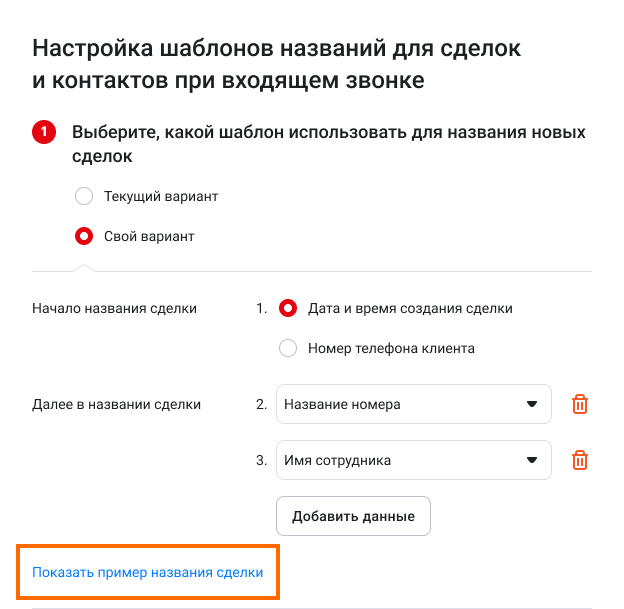Click the number "1." before date radio
The height and width of the screenshot is (609, 624).
point(261,308)
